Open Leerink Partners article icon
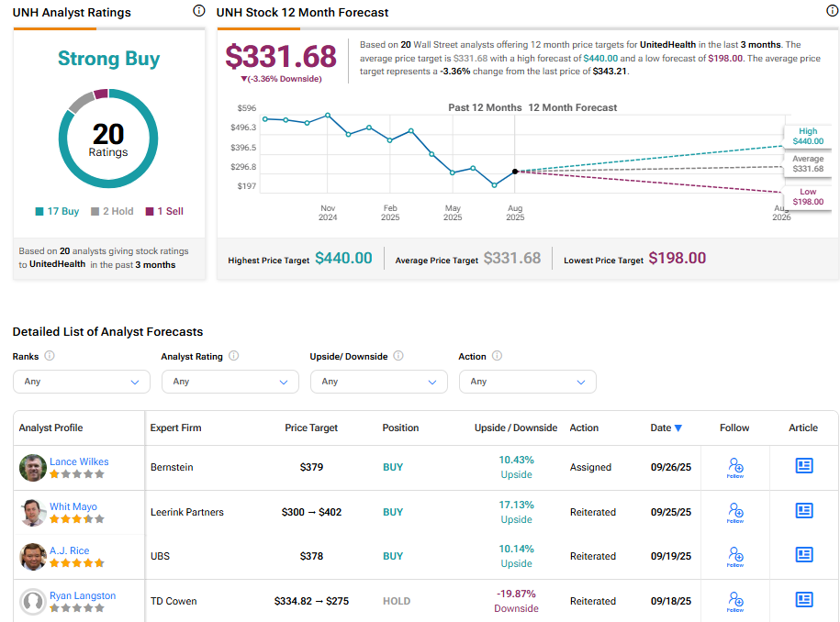840x622 pixels. (804, 511)
